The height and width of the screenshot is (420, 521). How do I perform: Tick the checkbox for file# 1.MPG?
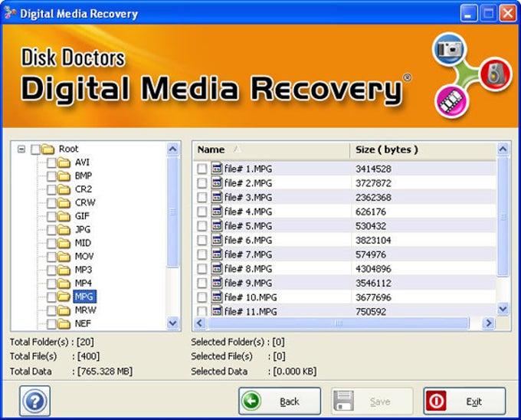(202, 169)
